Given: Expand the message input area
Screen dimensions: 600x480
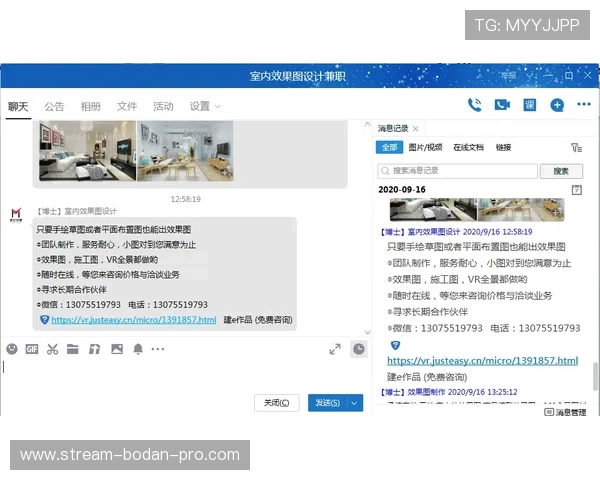Looking at the screenshot, I should tap(335, 349).
